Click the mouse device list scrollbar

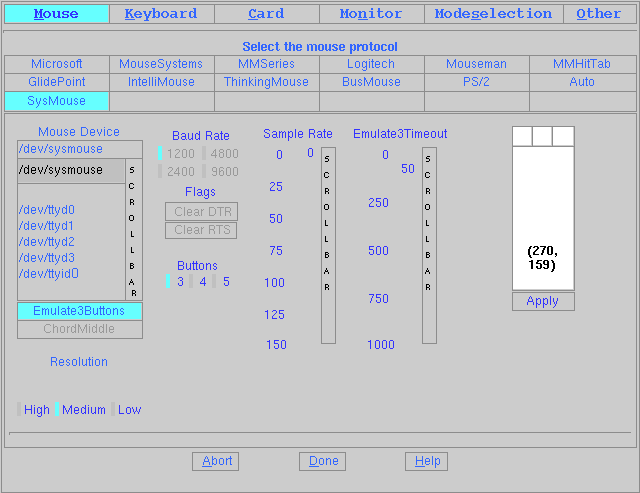click(x=133, y=229)
